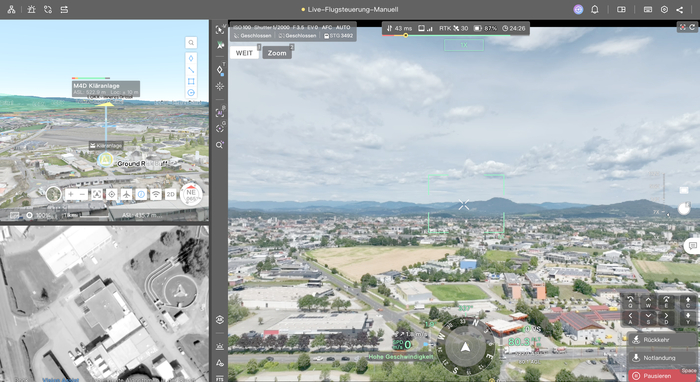Center the map on current location
The height and width of the screenshot is (382, 700).
click(112, 194)
